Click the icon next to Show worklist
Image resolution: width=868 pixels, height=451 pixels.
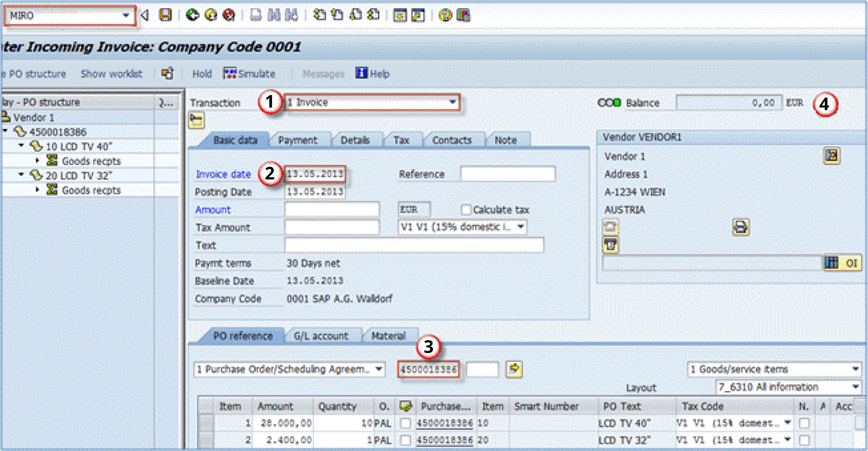point(168,73)
